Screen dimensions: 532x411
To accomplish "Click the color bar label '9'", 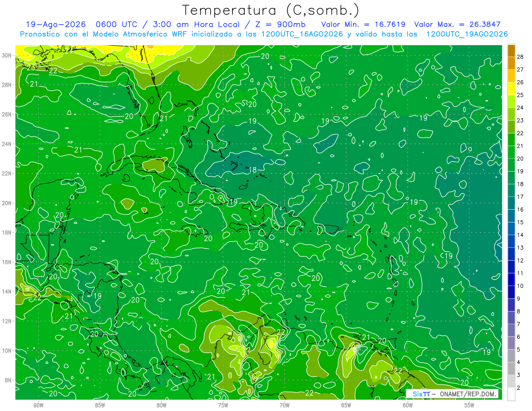I will 519,299.
